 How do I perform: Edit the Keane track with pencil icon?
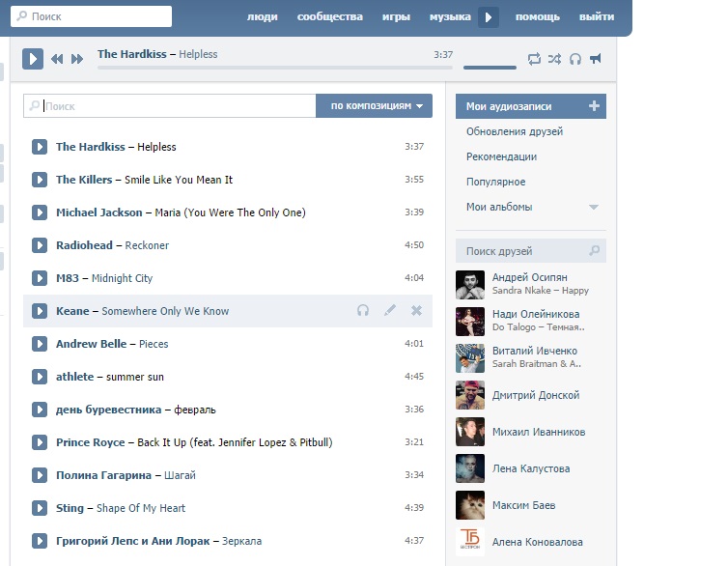pyautogui.click(x=390, y=310)
